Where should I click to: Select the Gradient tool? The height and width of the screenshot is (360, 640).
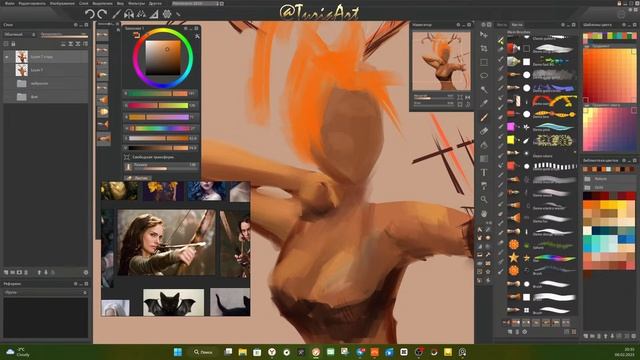pos(484,159)
